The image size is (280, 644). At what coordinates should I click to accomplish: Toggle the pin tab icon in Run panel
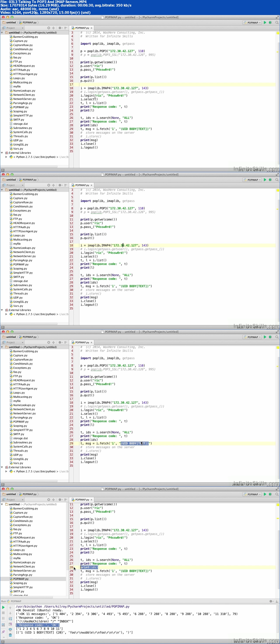tap(3, 632)
